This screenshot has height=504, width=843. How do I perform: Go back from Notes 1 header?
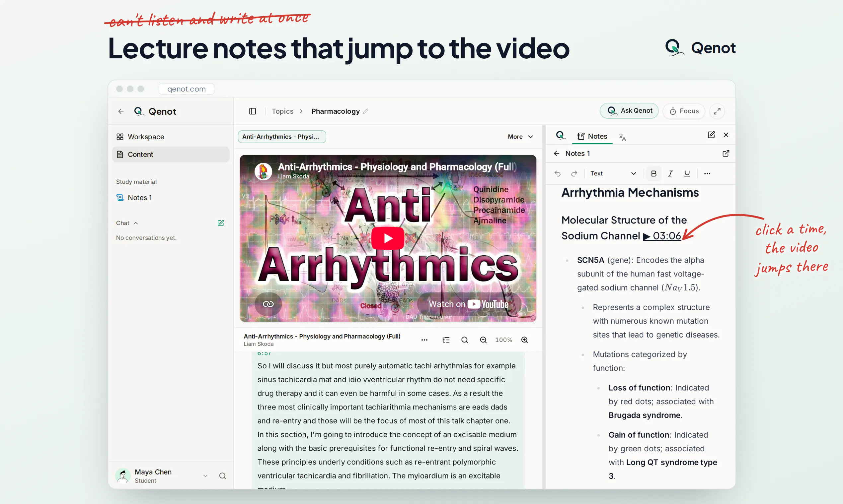pyautogui.click(x=557, y=154)
